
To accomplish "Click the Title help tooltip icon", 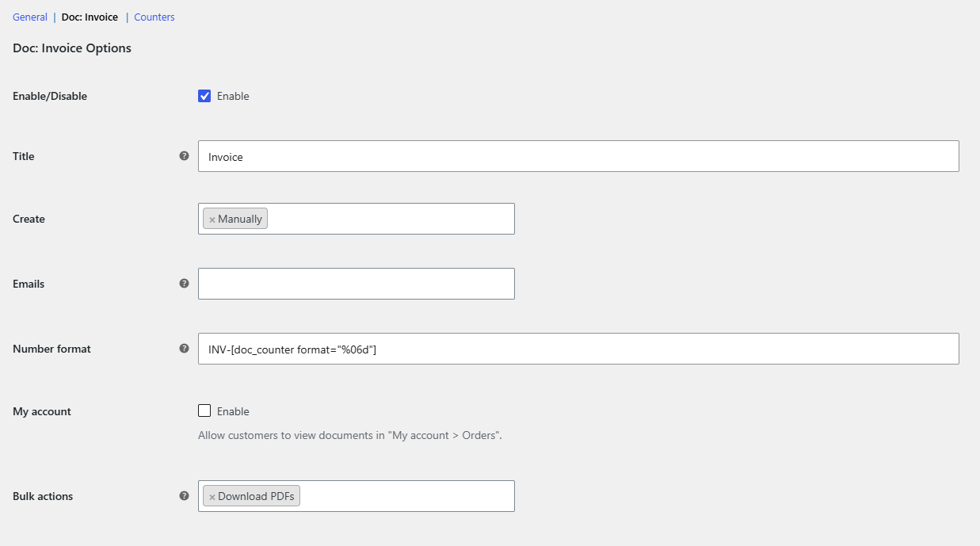I will click(184, 156).
